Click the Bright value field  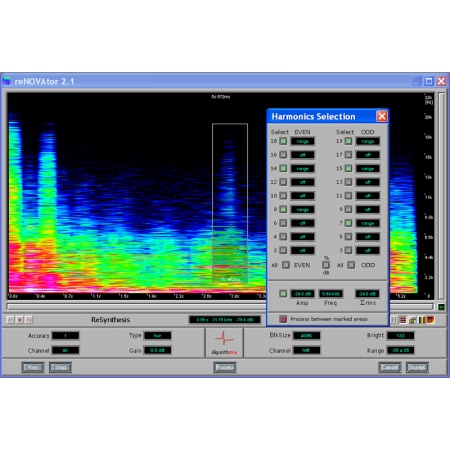click(x=401, y=336)
